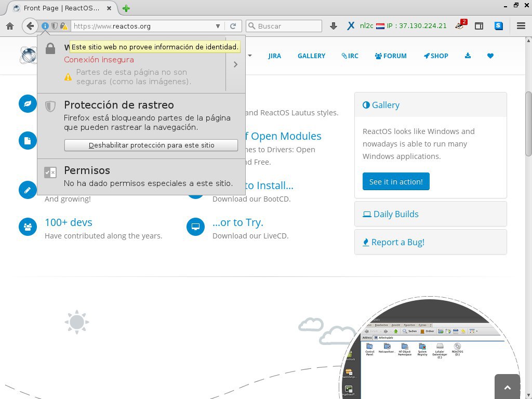Open the FORUM navigation link

tap(391, 56)
